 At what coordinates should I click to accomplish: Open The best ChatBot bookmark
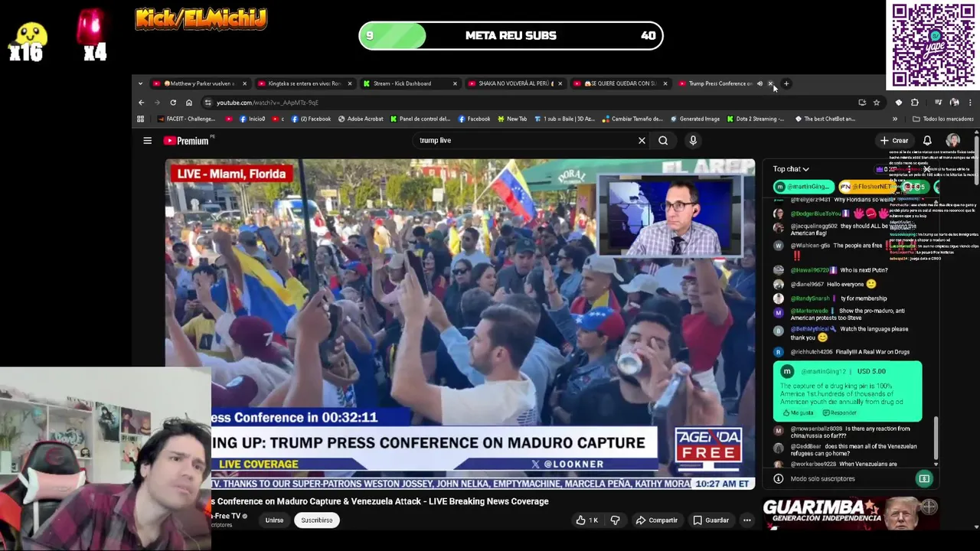click(x=825, y=119)
